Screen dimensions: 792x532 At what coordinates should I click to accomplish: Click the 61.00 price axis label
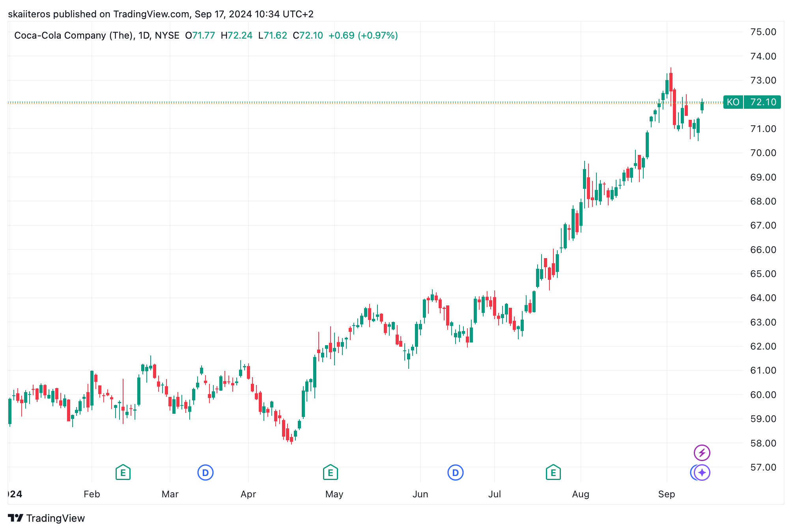[763, 370]
